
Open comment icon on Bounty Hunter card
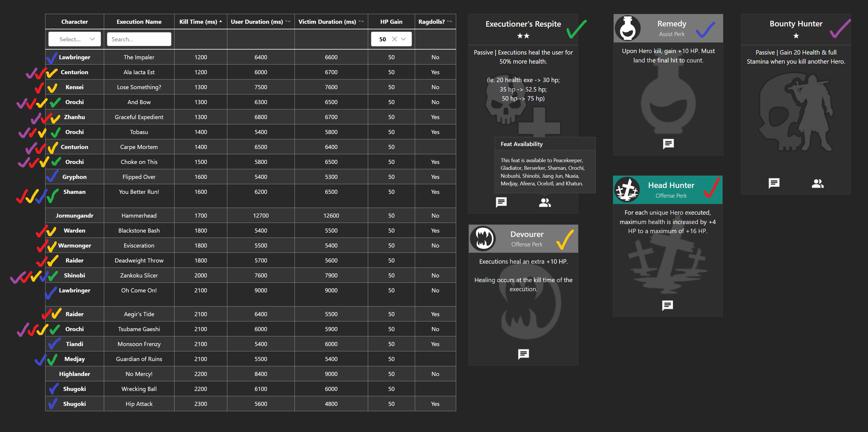774,183
